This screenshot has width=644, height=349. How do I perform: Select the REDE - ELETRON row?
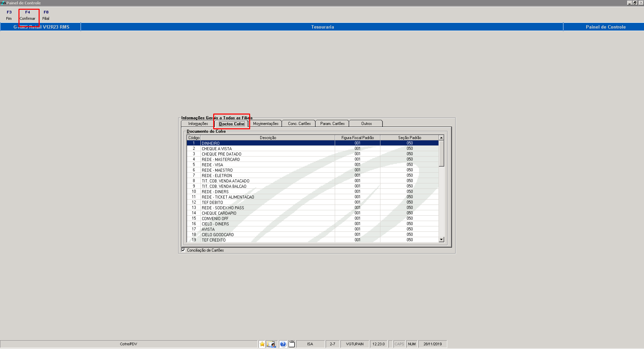pos(313,175)
